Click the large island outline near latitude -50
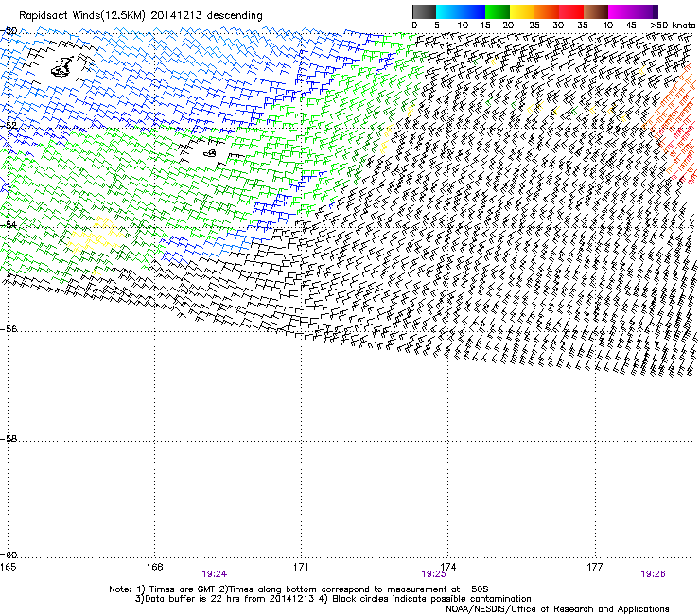This screenshot has width=700, height=615. 62,66
